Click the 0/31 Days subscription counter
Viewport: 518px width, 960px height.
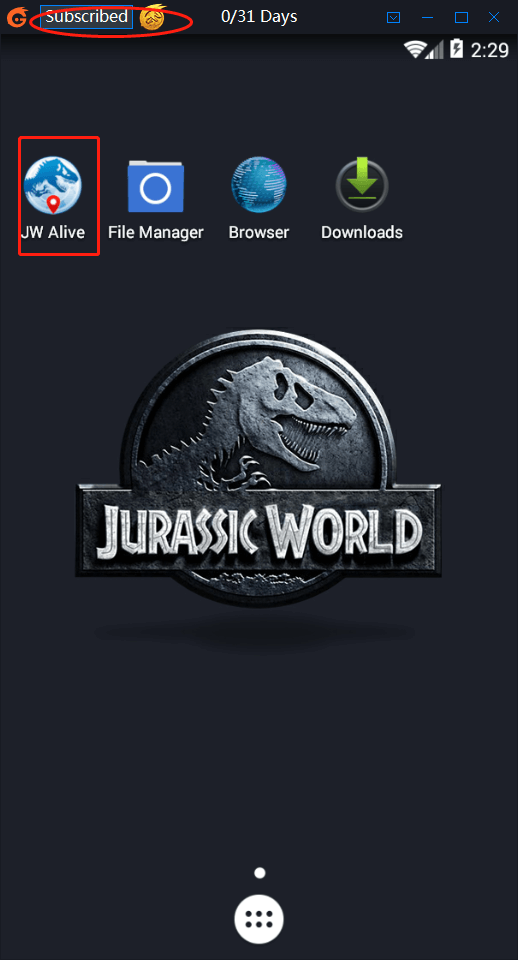click(259, 17)
